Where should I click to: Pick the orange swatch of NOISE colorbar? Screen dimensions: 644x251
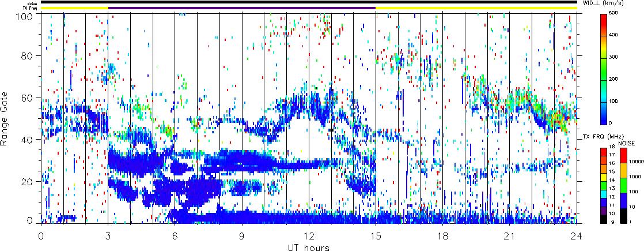623,170
